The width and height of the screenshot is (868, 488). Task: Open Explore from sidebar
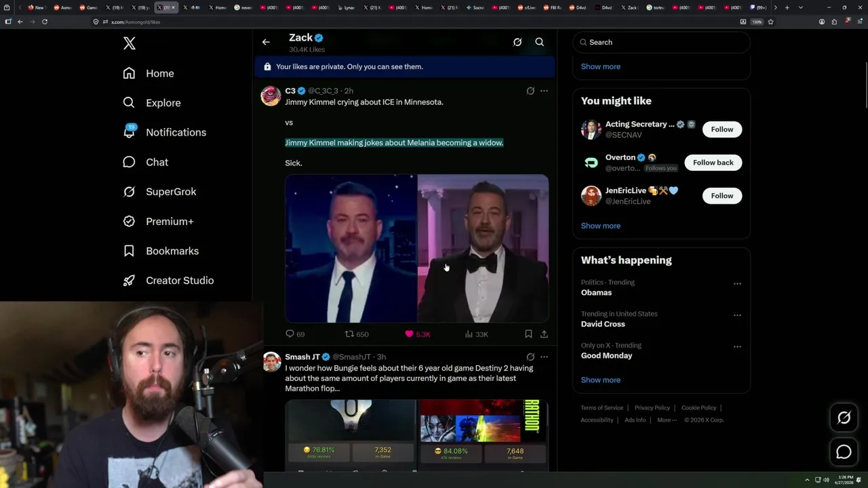pyautogui.click(x=152, y=103)
